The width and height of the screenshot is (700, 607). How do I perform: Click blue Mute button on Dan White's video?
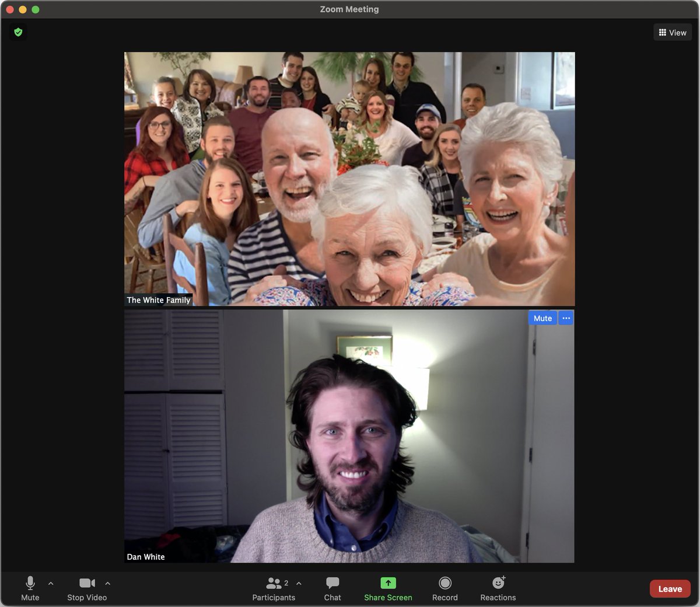pyautogui.click(x=542, y=318)
